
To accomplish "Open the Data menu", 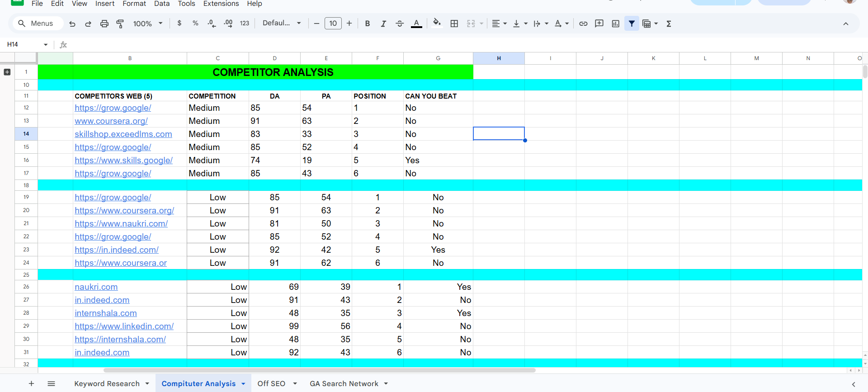I will tap(162, 4).
